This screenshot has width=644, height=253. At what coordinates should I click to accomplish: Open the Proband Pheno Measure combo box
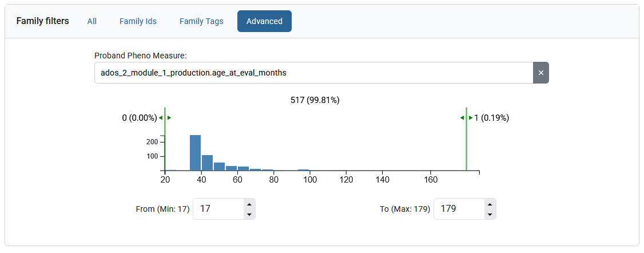pos(313,73)
